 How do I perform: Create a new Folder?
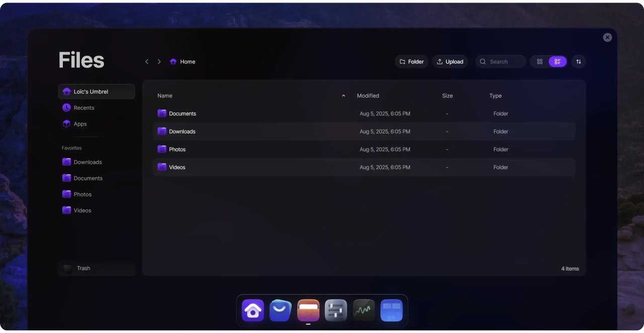[x=412, y=61]
